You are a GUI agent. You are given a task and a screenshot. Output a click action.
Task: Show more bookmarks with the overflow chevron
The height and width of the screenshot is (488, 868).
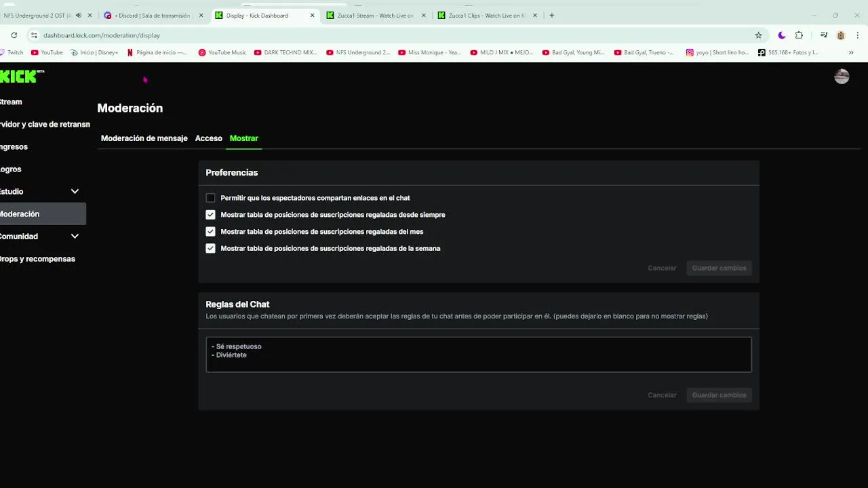click(x=851, y=52)
